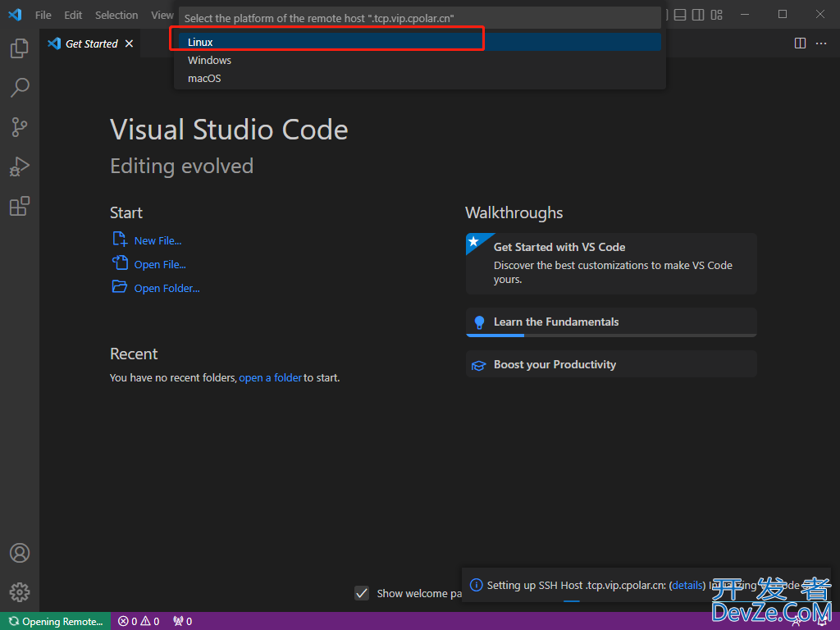Open the Accounts menu icon
The image size is (840, 630).
(x=20, y=553)
